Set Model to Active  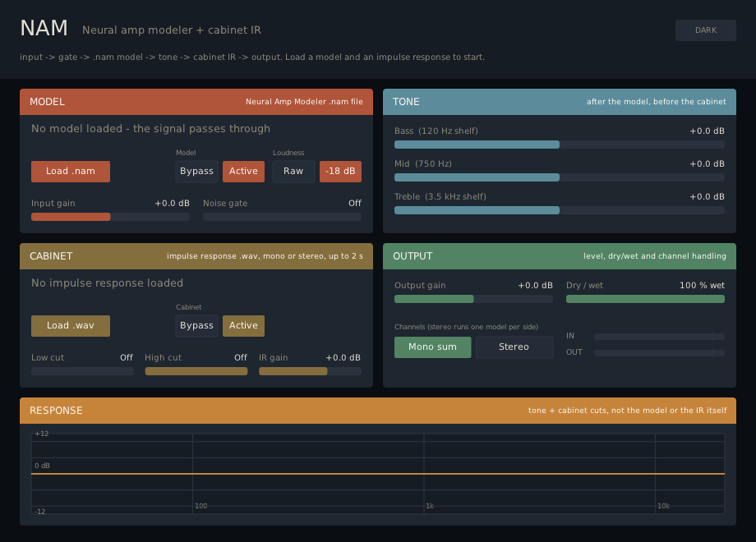pos(243,172)
